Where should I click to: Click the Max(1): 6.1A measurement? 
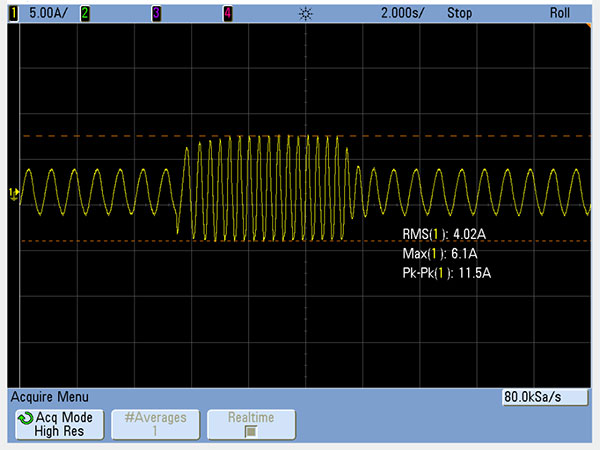440,254
